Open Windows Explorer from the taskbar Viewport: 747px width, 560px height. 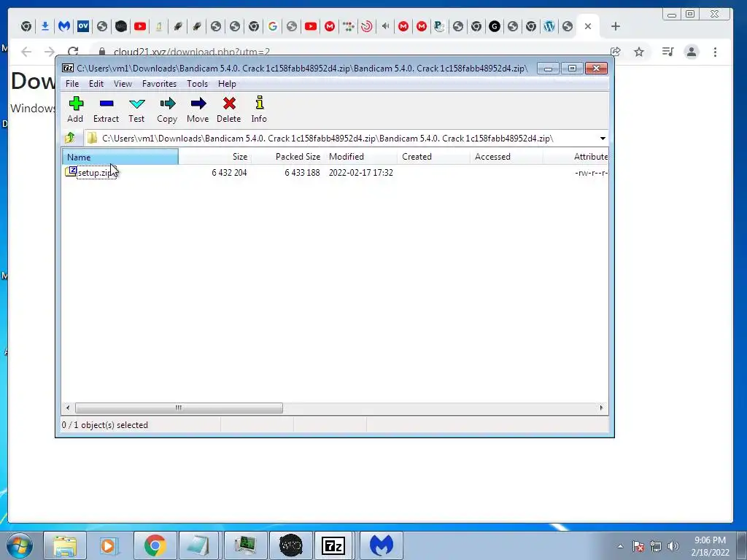pyautogui.click(x=65, y=545)
